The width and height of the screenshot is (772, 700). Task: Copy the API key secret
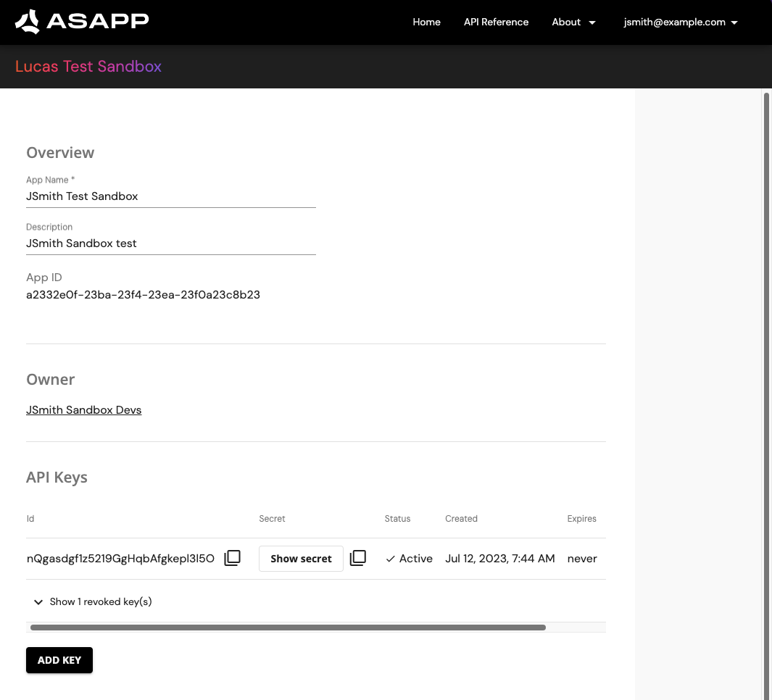358,558
